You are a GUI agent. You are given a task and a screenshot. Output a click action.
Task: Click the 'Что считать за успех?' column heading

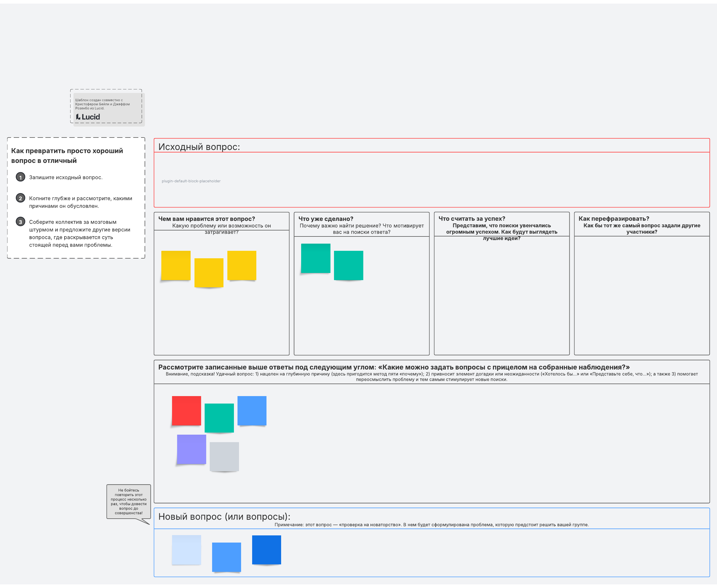pos(471,219)
